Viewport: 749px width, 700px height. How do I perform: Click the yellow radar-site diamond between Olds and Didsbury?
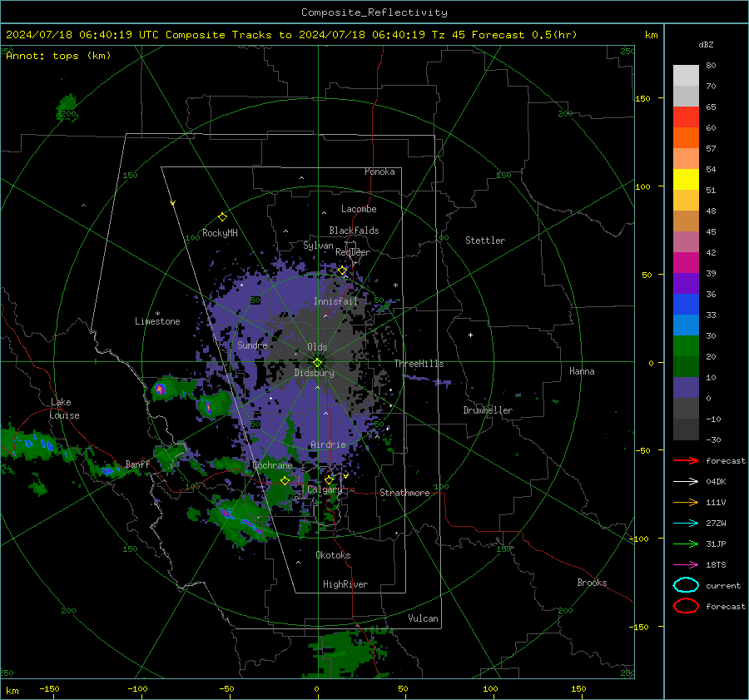(x=317, y=362)
